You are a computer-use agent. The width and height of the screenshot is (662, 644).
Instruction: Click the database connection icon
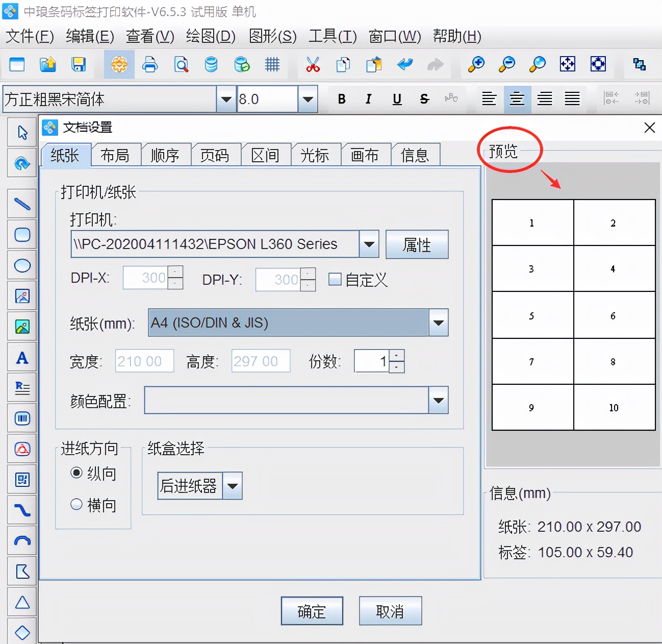coord(211,65)
